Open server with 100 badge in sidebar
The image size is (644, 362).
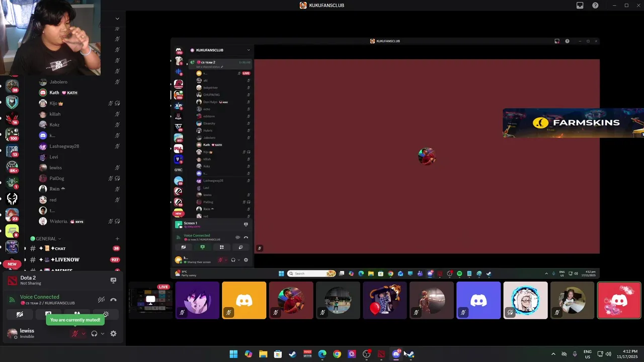pyautogui.click(x=12, y=134)
